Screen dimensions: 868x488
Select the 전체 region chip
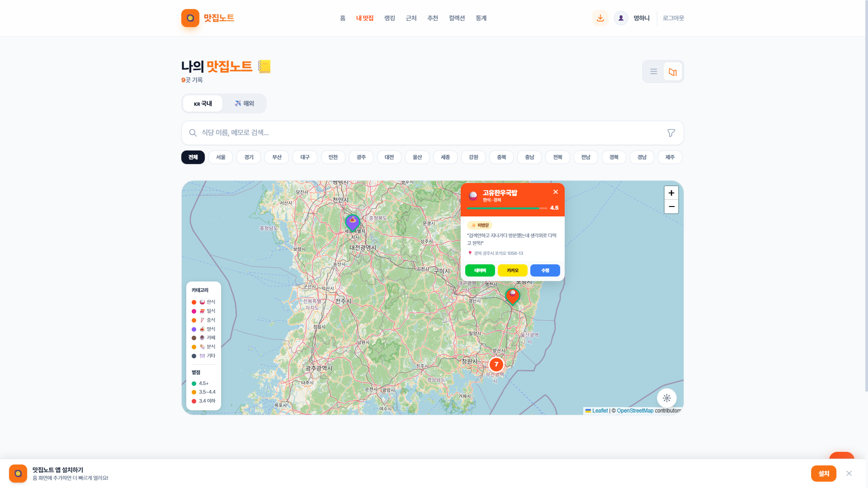[193, 157]
